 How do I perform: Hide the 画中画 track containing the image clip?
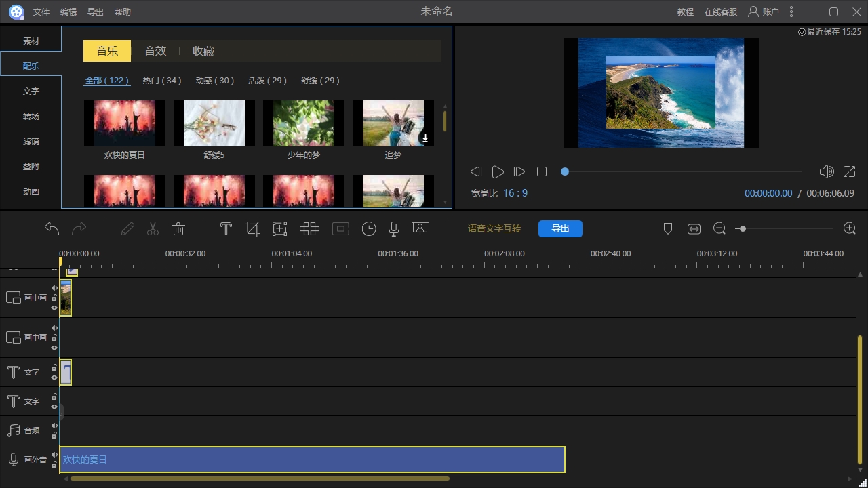coord(54,308)
